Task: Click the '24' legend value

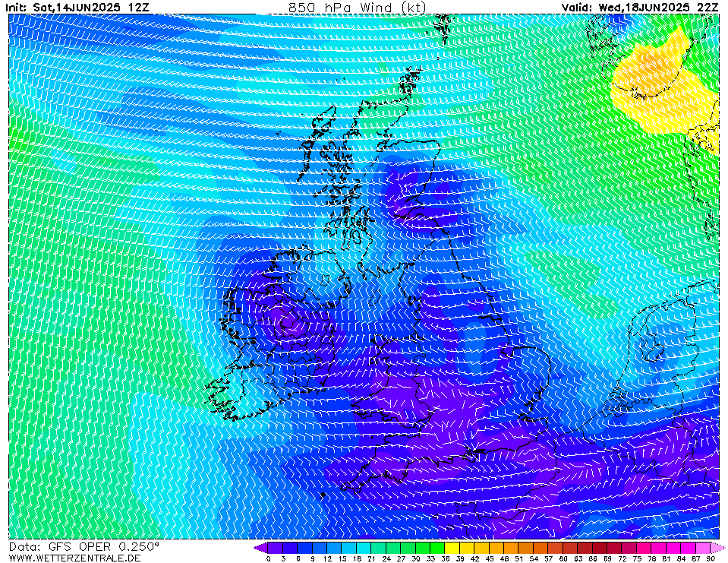Action: (386, 558)
